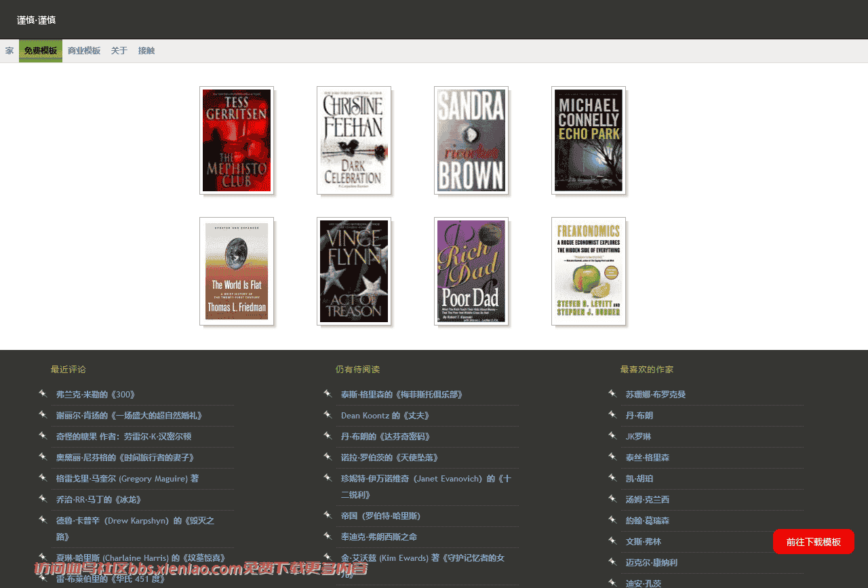868x588 pixels.
Task: Open author 迈克尔·康纳利 link
Action: coord(652,563)
